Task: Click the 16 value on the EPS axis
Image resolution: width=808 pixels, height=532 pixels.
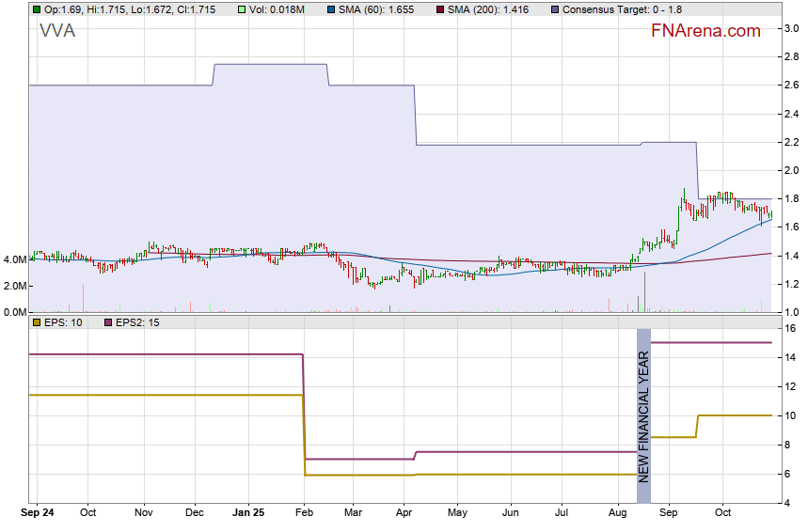Action: 792,329
